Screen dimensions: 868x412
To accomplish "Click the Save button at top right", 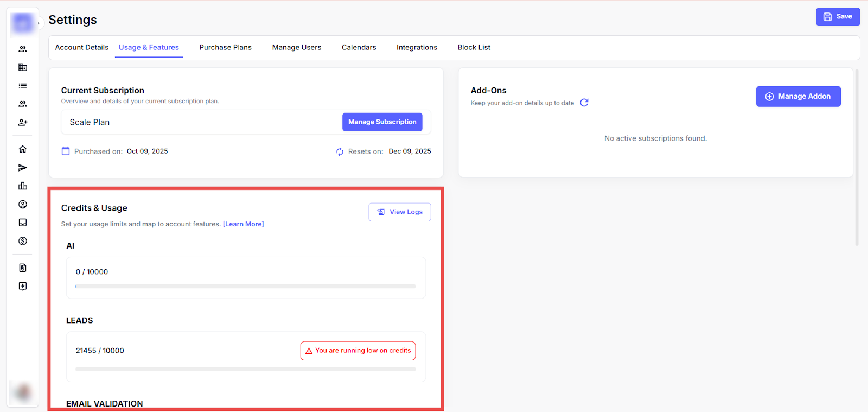I will click(838, 17).
